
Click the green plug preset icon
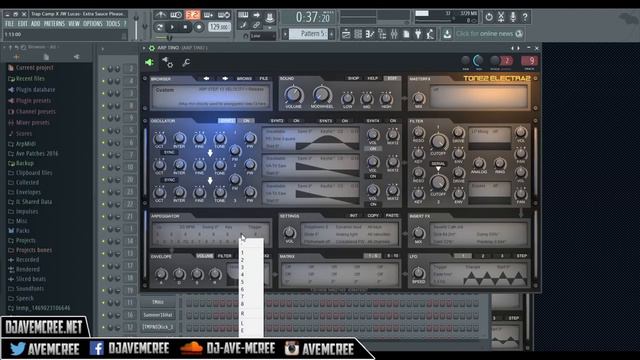tap(149, 62)
